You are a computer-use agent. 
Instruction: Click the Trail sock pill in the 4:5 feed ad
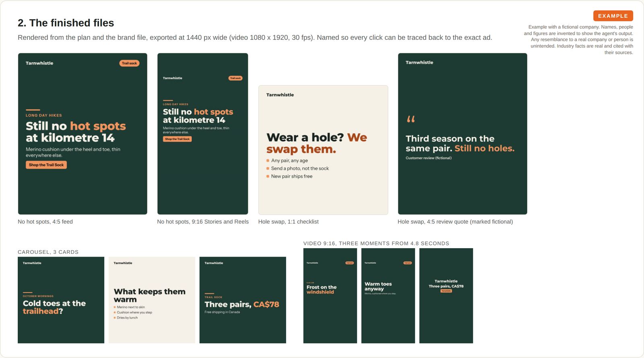coord(129,63)
